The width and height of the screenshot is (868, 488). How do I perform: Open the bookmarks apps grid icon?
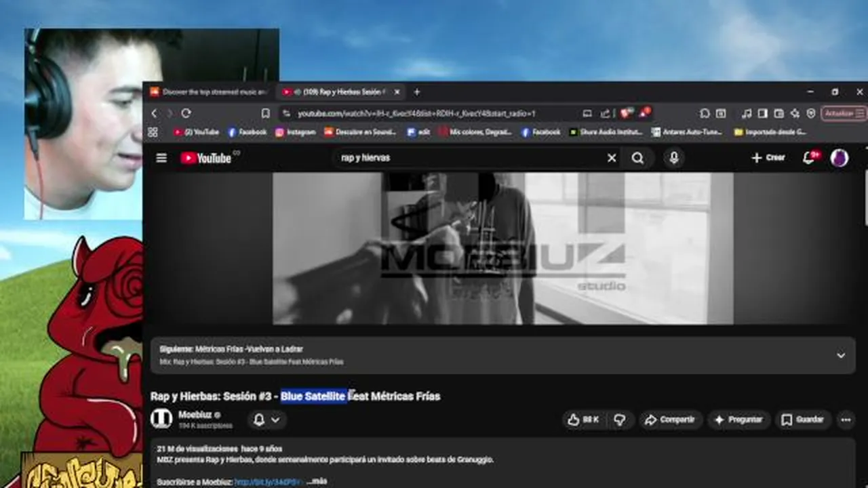click(x=153, y=132)
